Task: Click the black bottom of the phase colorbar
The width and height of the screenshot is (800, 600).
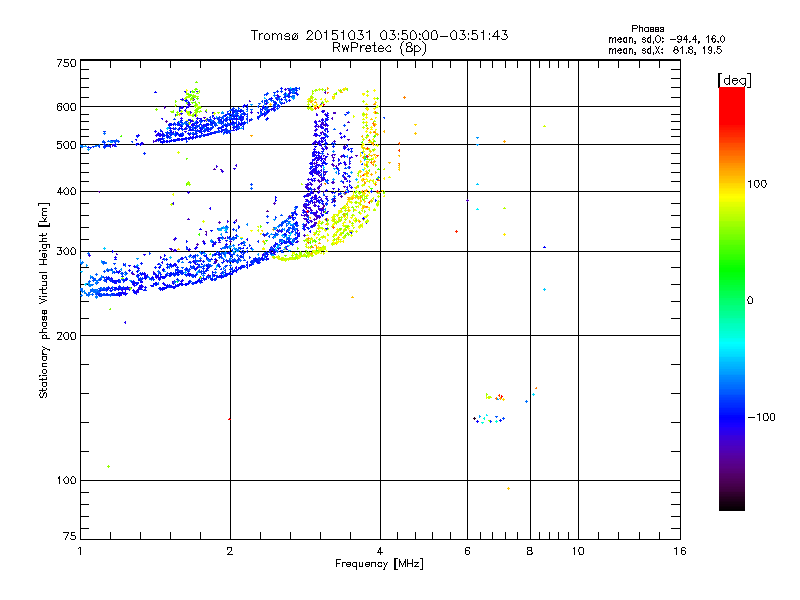Action: pyautogui.click(x=732, y=503)
